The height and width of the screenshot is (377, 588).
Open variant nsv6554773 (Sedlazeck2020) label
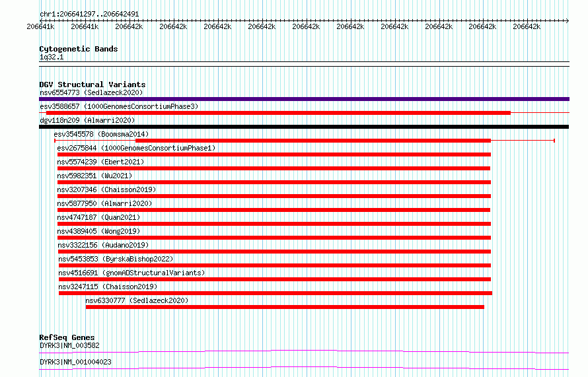[x=91, y=92]
